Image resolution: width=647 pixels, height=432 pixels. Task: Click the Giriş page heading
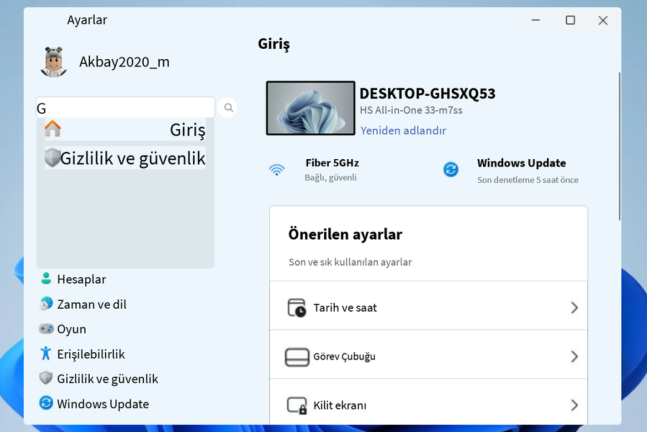274,44
